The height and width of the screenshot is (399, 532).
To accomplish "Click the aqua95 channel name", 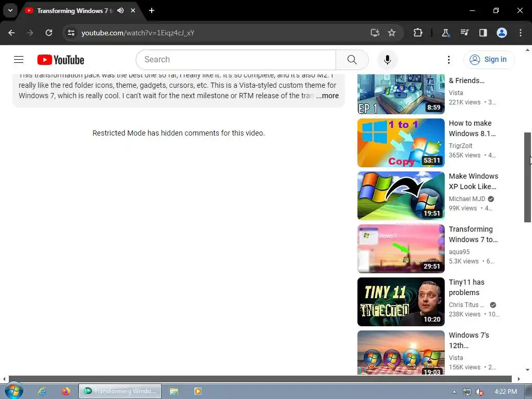I will click(x=459, y=252).
